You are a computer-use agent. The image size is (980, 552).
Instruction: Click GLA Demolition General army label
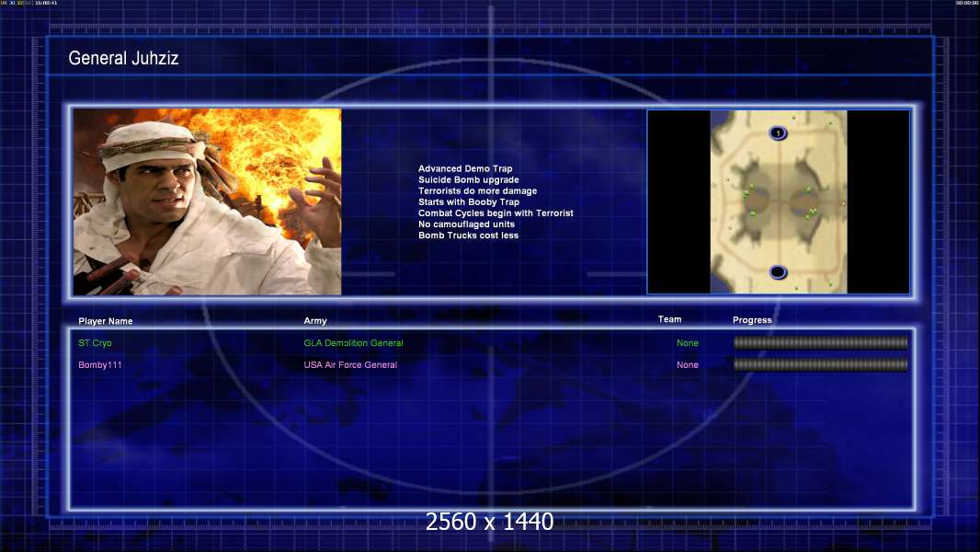[353, 343]
